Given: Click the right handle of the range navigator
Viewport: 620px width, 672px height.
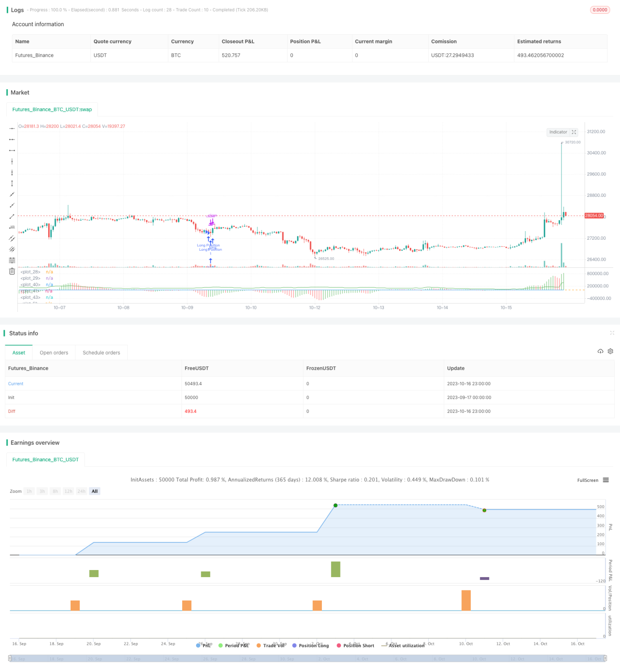Looking at the screenshot, I should point(606,658).
